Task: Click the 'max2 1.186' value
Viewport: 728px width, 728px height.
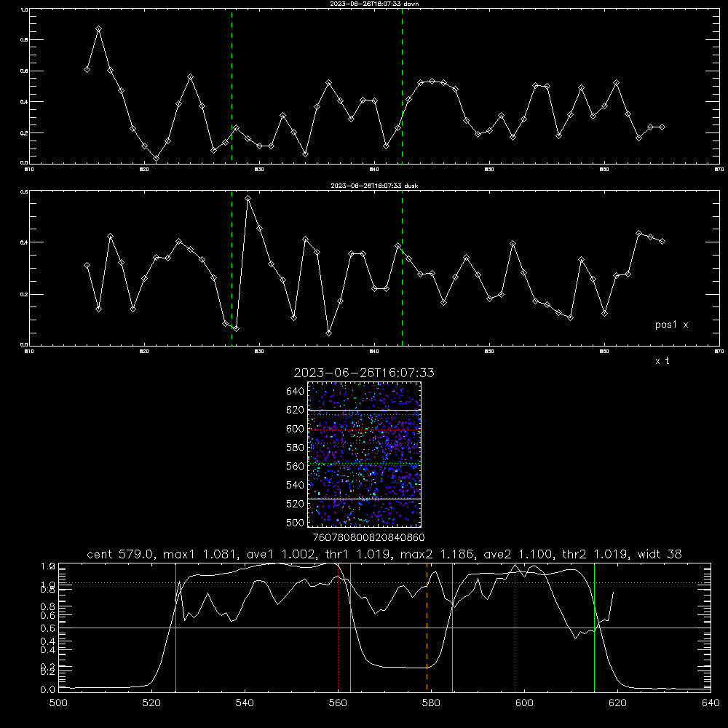Action: click(438, 554)
